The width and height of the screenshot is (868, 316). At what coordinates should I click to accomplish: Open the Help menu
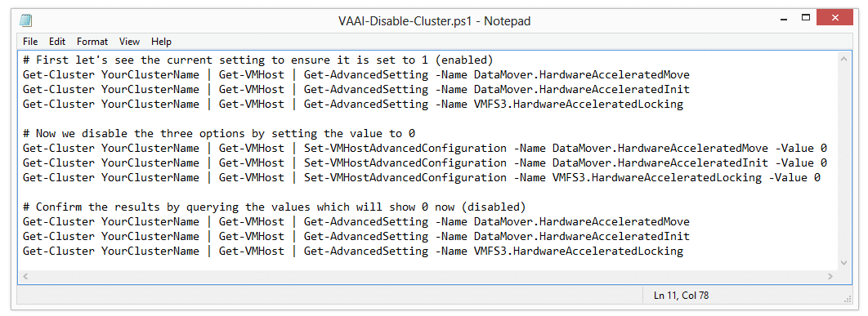(x=162, y=42)
